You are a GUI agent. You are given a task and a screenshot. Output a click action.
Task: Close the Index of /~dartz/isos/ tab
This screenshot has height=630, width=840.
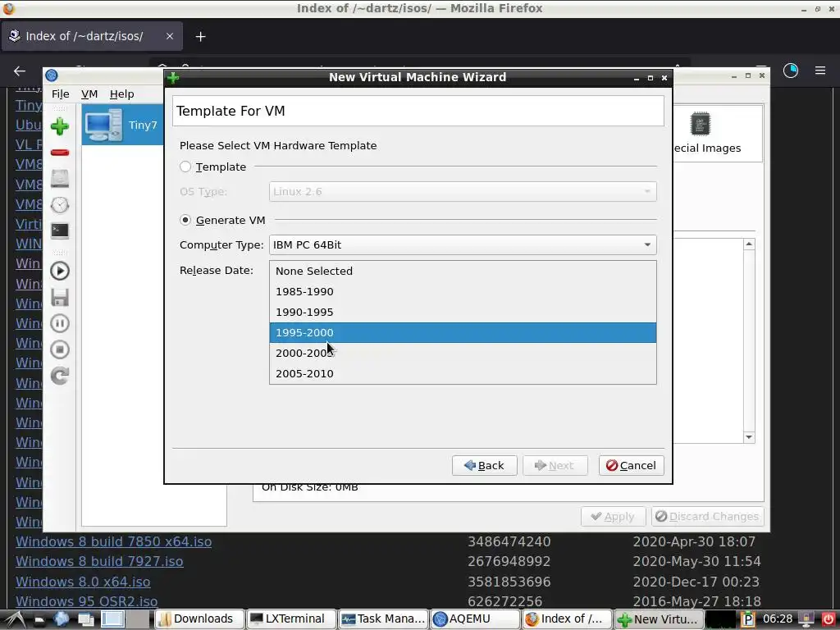[x=169, y=36]
